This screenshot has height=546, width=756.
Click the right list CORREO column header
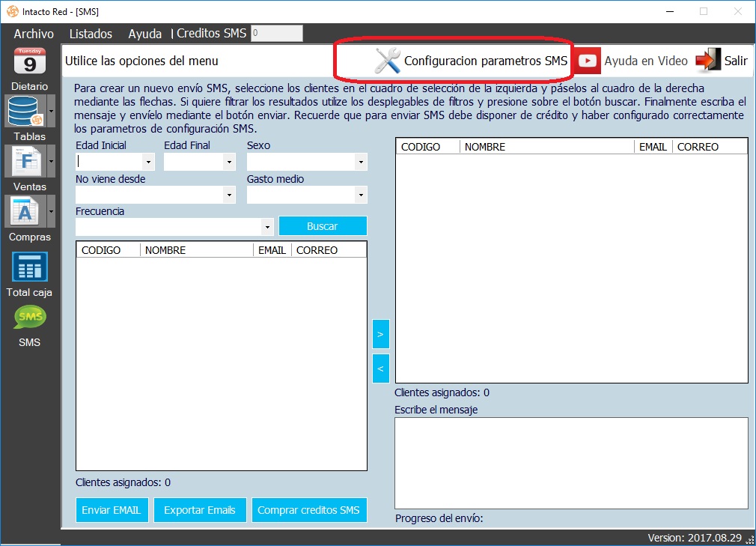tap(710, 147)
